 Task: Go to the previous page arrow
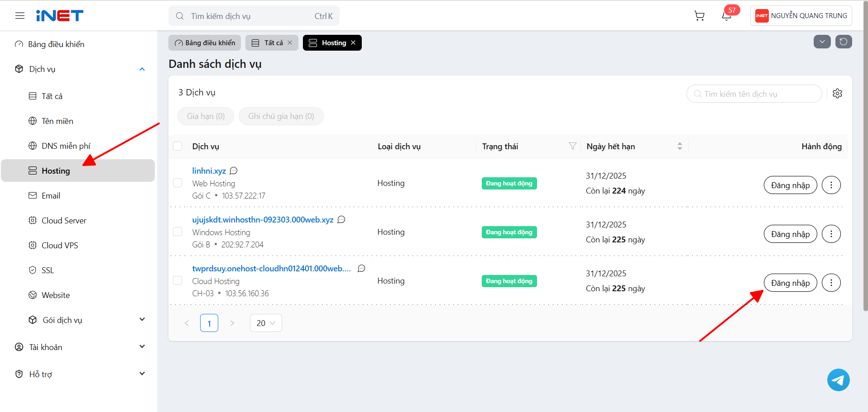[x=187, y=323]
